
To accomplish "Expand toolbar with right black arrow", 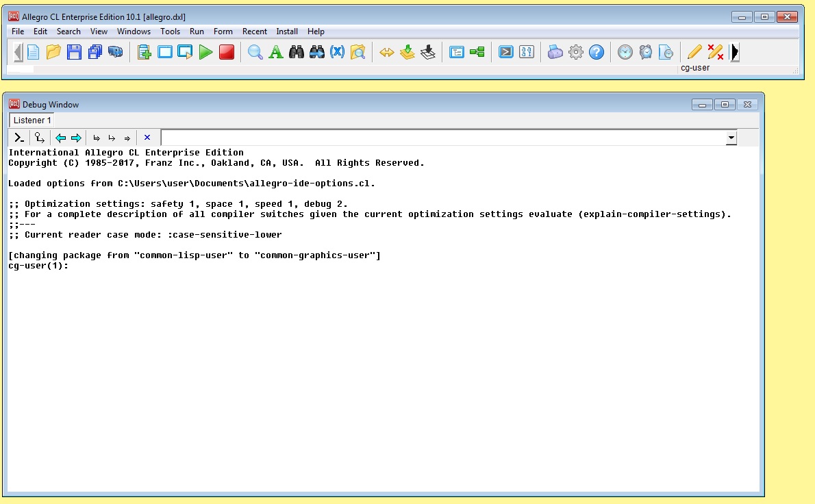I will pyautogui.click(x=735, y=52).
